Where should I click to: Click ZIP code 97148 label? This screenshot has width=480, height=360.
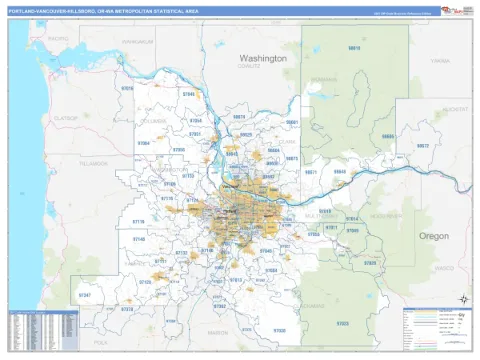tap(139, 239)
